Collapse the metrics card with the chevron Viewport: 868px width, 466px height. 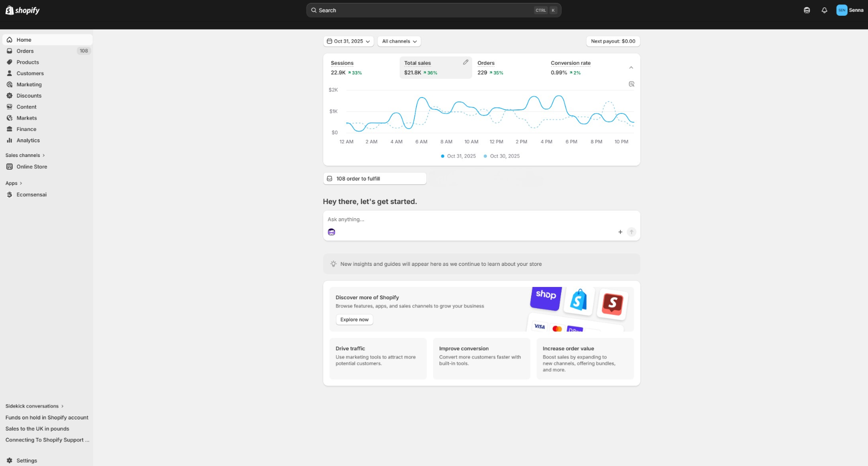point(631,67)
